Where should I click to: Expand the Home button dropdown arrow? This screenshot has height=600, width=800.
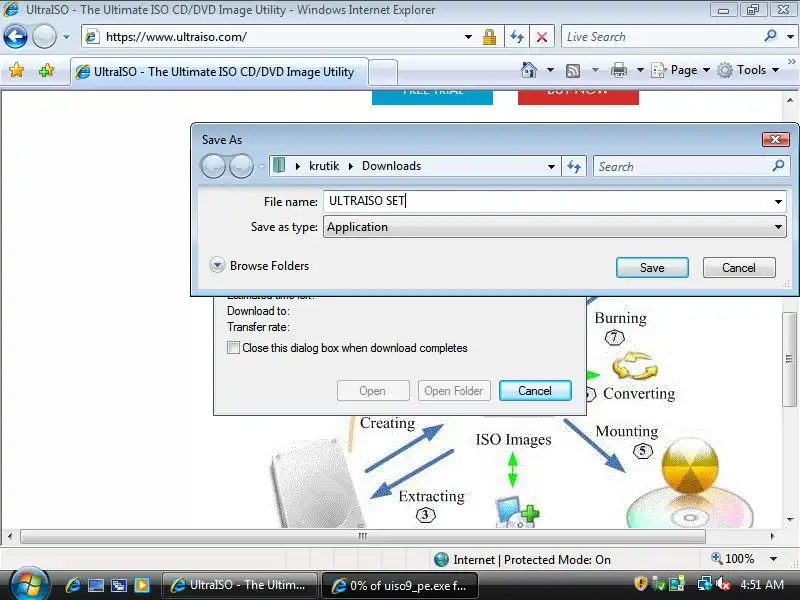550,70
